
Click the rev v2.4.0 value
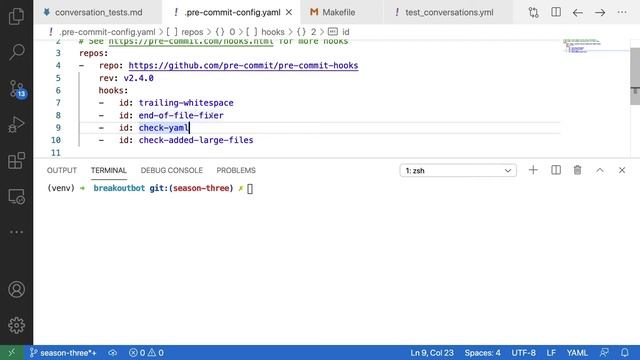[139, 78]
